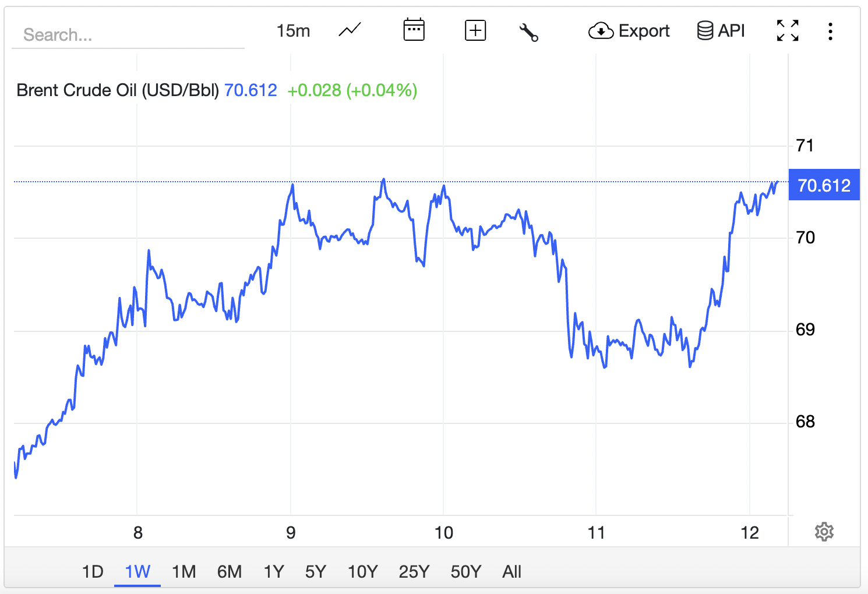Click the API database icon

tap(705, 30)
